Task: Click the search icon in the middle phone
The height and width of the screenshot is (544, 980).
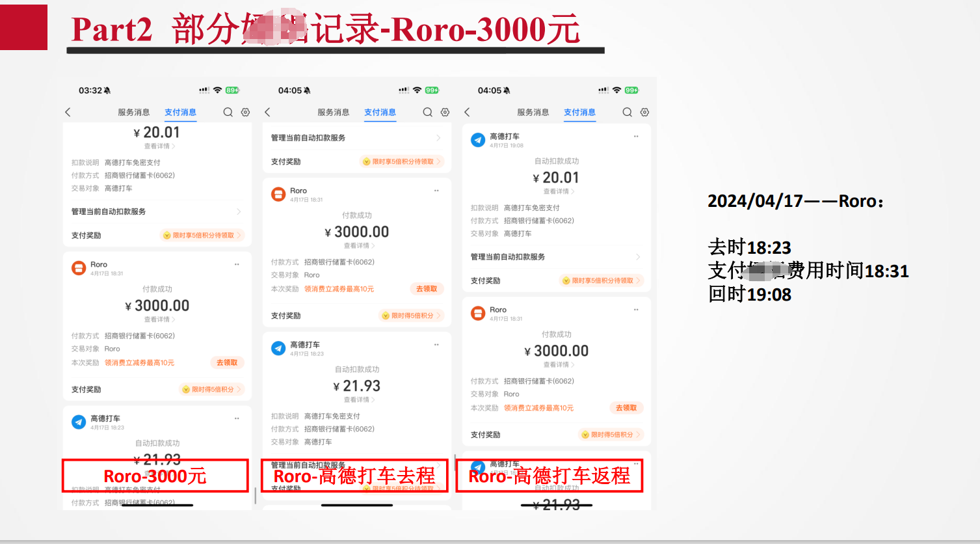Action: pyautogui.click(x=427, y=113)
